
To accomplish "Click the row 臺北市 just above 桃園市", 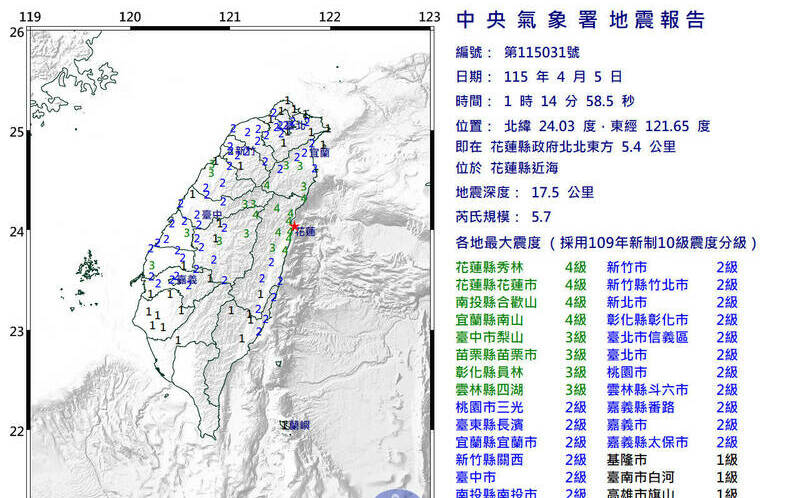I will point(672,355).
